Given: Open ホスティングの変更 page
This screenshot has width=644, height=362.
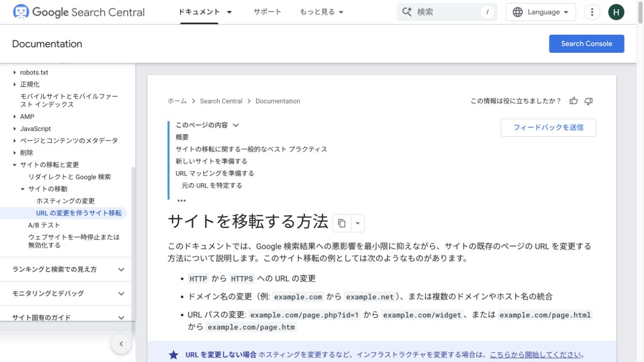Looking at the screenshot, I should coord(65,201).
